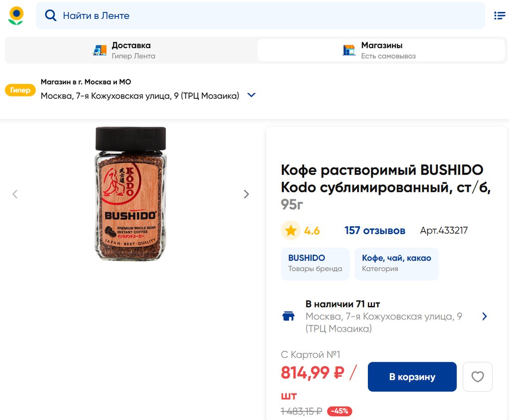This screenshot has width=509, height=420.
Task: Expand availability details right chevron
Action: [485, 316]
